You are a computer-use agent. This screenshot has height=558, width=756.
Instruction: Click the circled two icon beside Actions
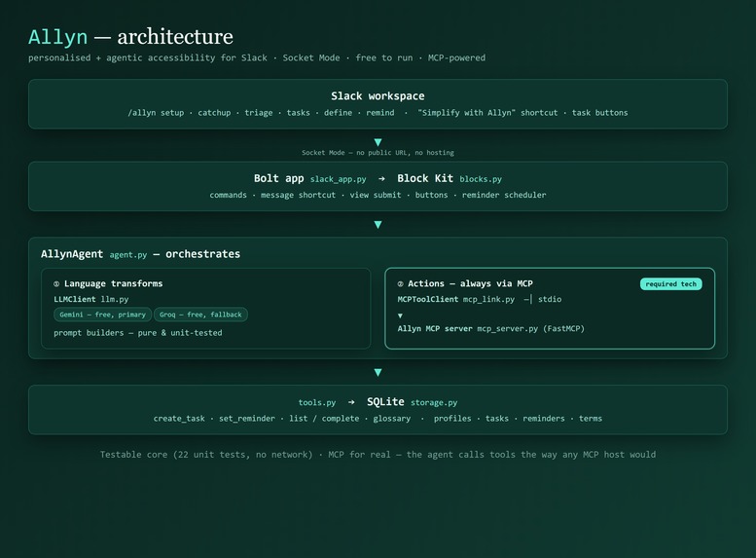pos(400,283)
